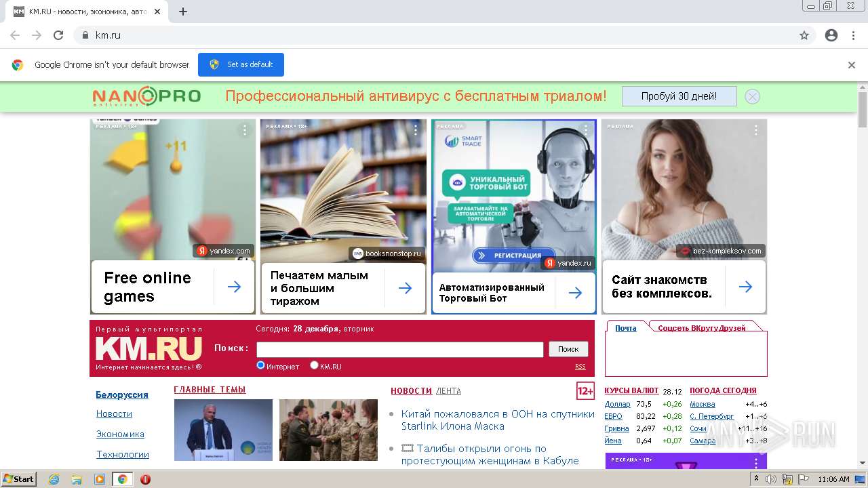Click the Йена currency link
868x488 pixels.
coord(613,441)
